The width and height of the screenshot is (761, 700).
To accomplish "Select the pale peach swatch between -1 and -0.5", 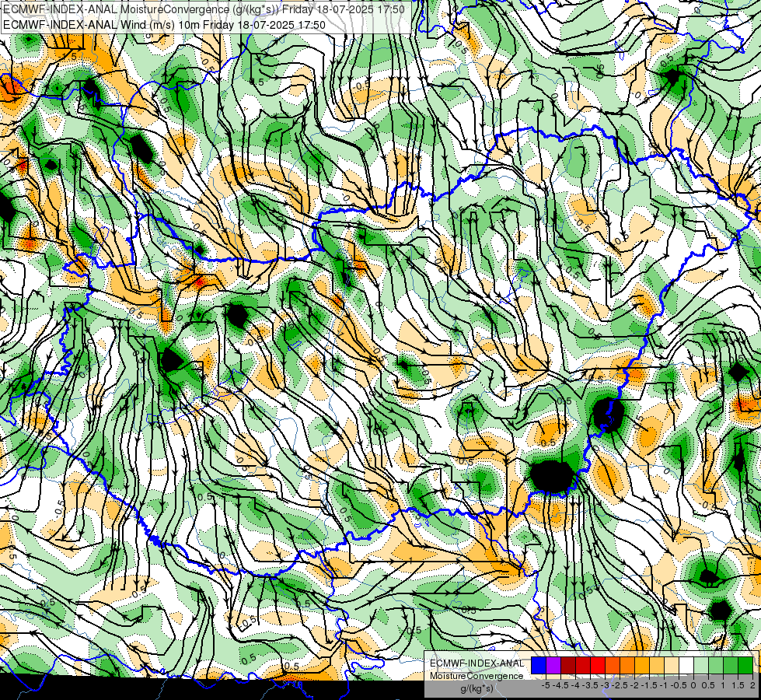I will pyautogui.click(x=672, y=665).
